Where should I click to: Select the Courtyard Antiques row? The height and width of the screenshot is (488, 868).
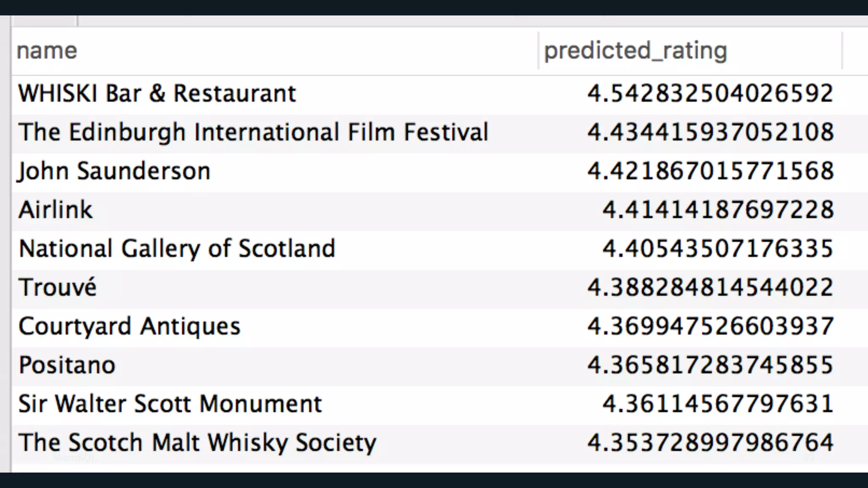click(129, 327)
